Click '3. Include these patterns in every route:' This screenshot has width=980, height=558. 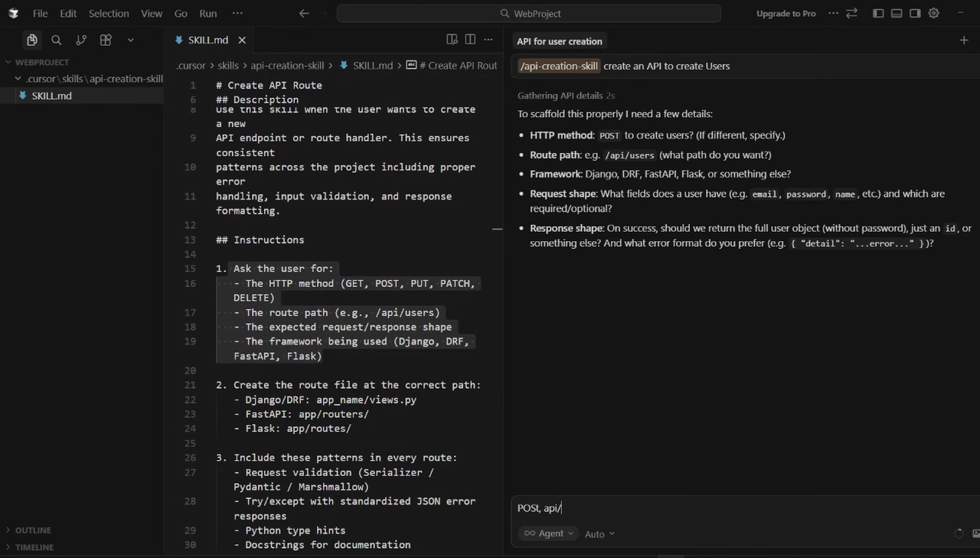coord(337,458)
